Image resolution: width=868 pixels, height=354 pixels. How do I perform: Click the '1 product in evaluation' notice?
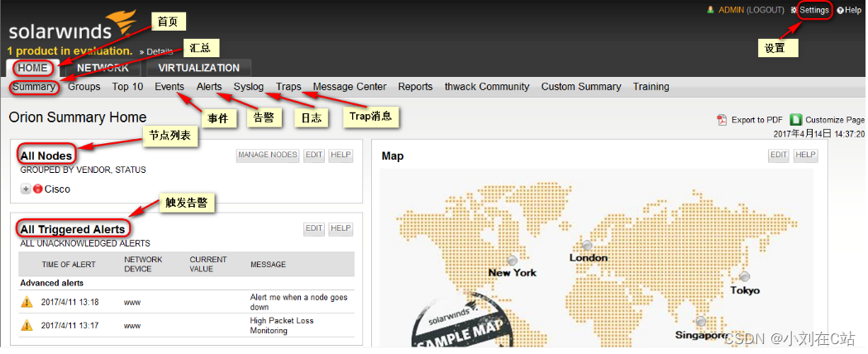pos(69,51)
